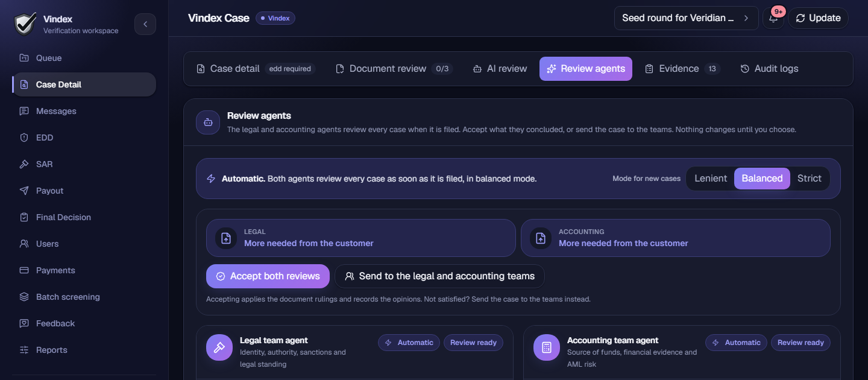Switch to the Case detail tab
Viewport: 868px width, 380px height.
[x=256, y=69]
